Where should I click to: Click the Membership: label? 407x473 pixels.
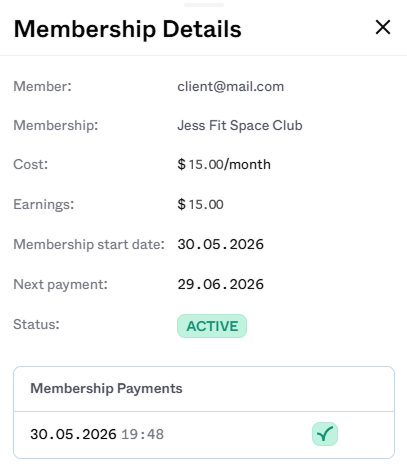coord(56,126)
